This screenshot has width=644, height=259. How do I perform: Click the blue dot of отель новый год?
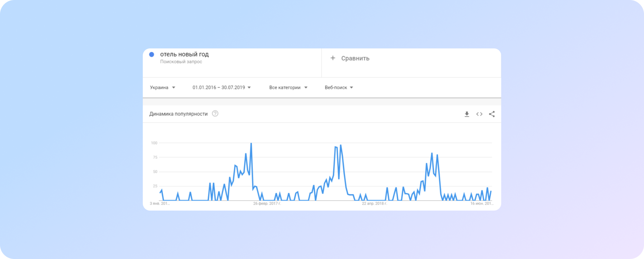(152, 55)
